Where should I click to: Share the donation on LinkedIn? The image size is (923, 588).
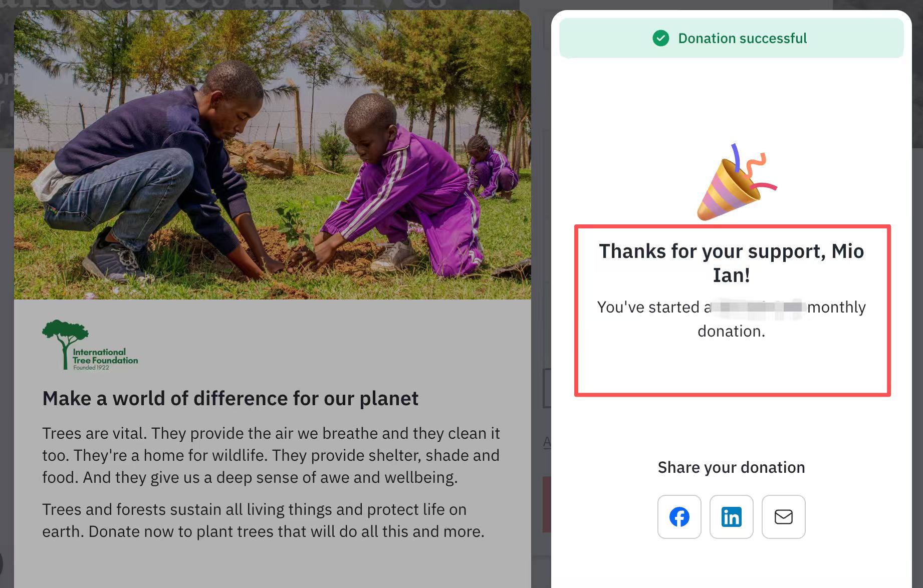pos(731,517)
